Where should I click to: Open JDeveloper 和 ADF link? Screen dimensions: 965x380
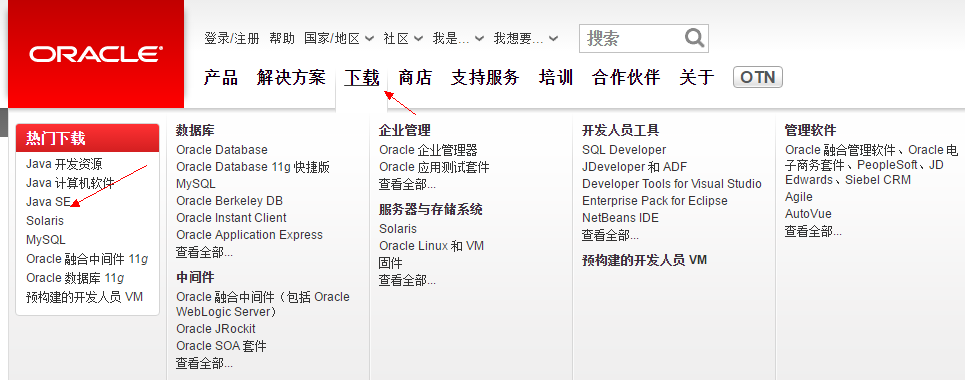coord(635,167)
